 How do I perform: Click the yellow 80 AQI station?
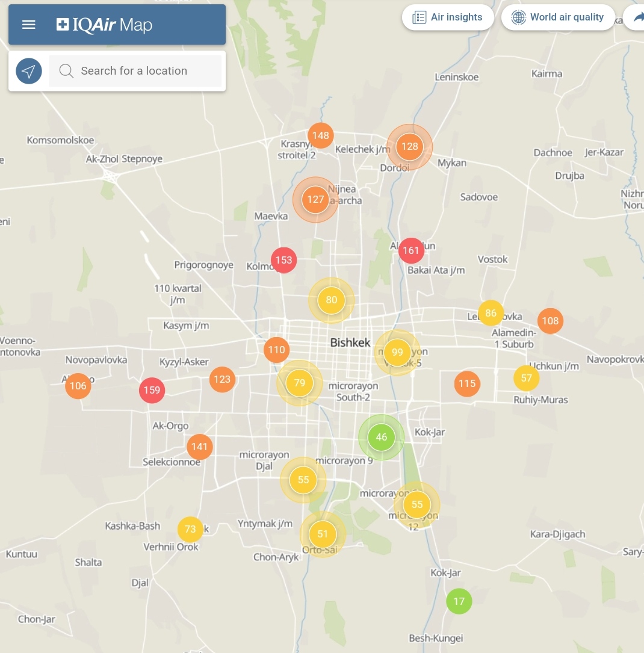[331, 300]
